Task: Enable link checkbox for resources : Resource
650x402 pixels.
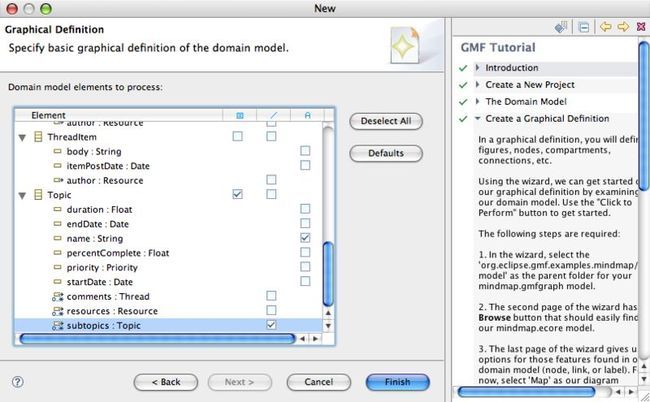Action: click(271, 310)
